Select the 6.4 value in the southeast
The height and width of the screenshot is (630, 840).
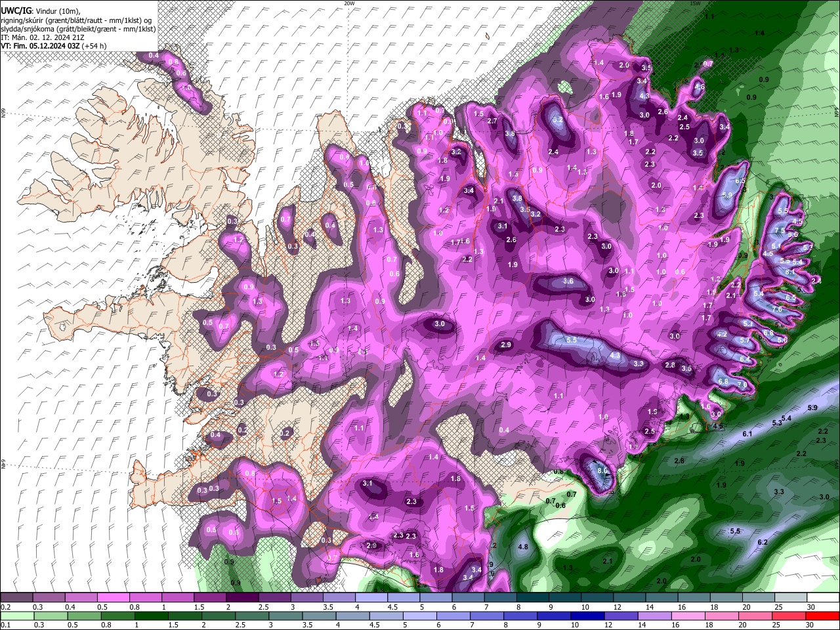click(744, 359)
